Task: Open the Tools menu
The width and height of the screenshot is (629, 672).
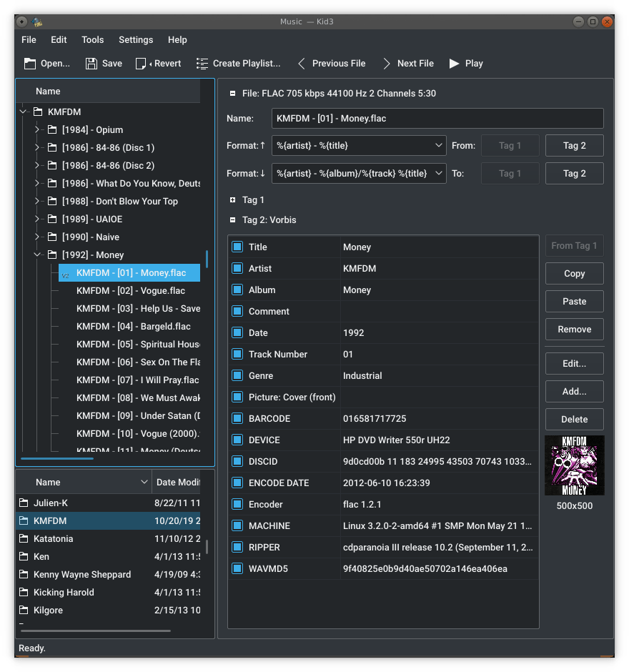Action: 92,40
